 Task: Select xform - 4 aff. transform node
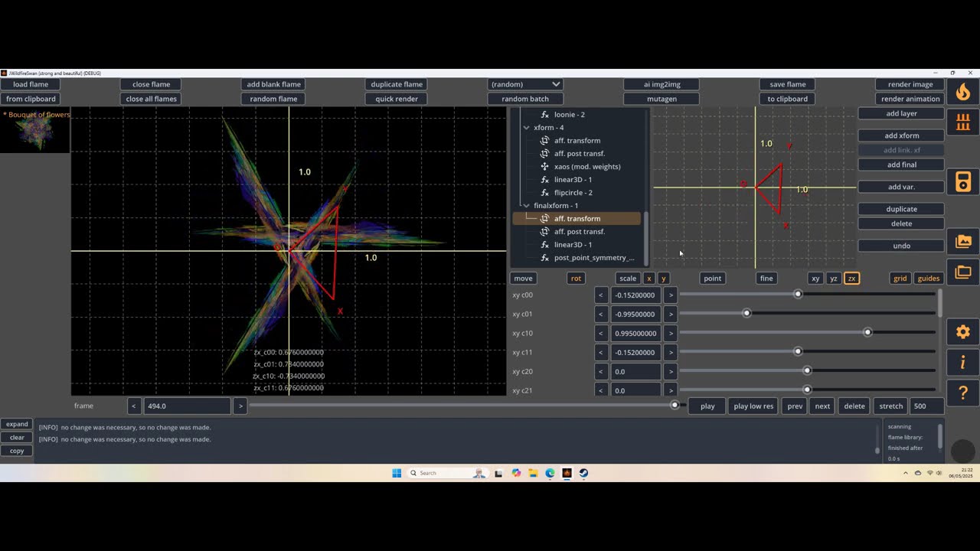pos(577,141)
